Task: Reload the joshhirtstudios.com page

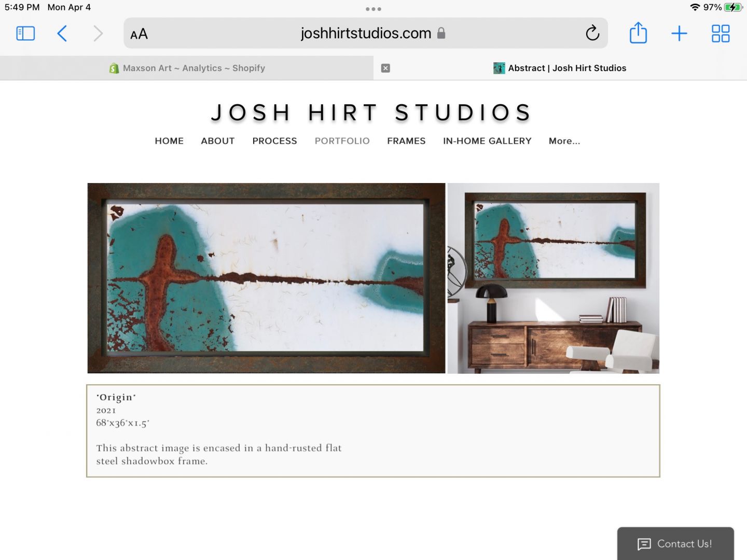Action: tap(592, 33)
